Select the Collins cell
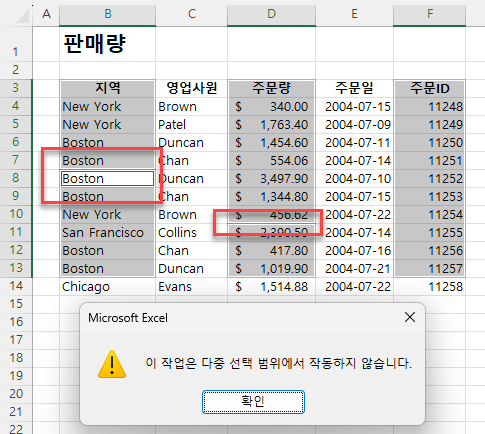 click(191, 232)
